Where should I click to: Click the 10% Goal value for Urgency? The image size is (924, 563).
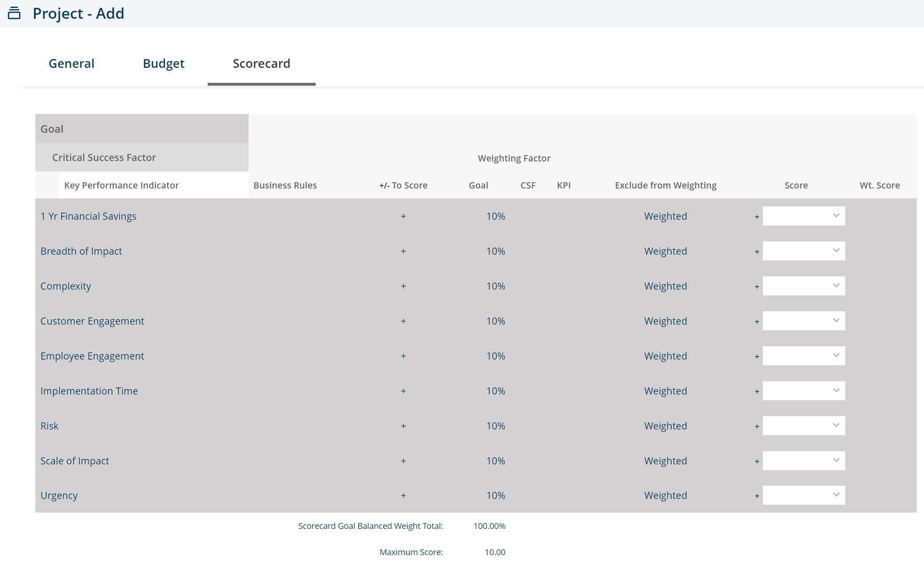pos(496,495)
